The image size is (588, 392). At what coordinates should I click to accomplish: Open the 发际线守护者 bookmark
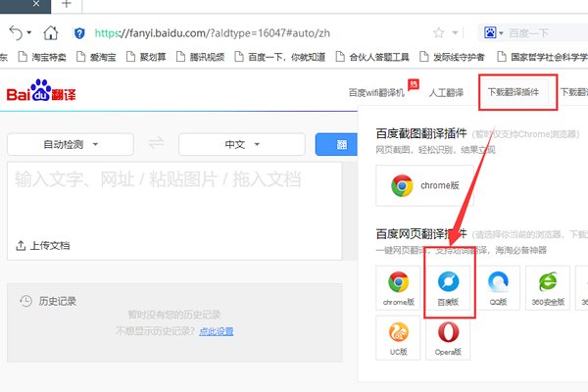tap(452, 57)
